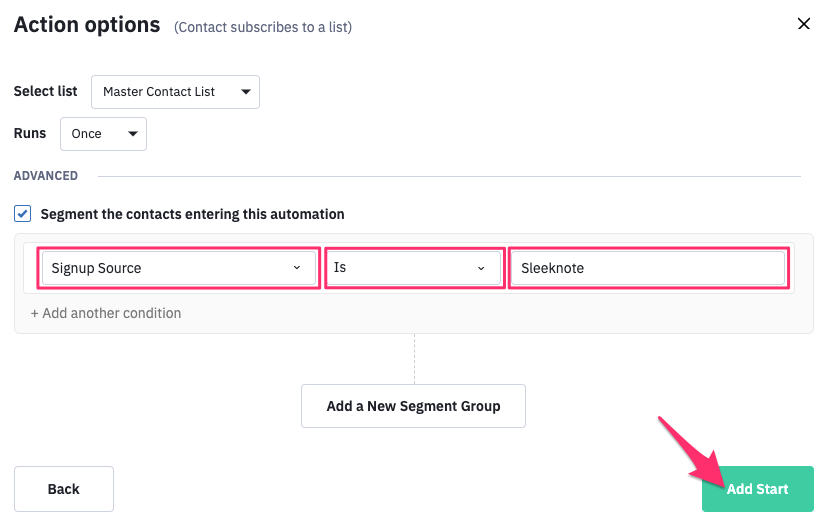This screenshot has width=830, height=527.
Task: Click the 'Runs' field label
Action: click(x=30, y=133)
